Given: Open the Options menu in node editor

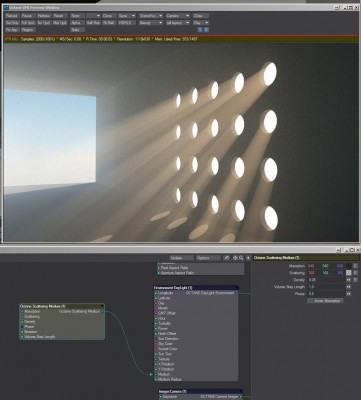Looking at the screenshot, I should [208, 258].
